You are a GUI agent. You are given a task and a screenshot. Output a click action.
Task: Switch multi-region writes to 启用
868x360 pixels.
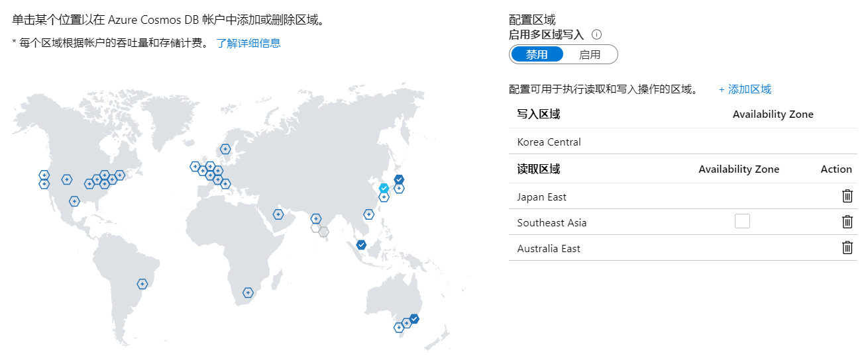coord(590,55)
